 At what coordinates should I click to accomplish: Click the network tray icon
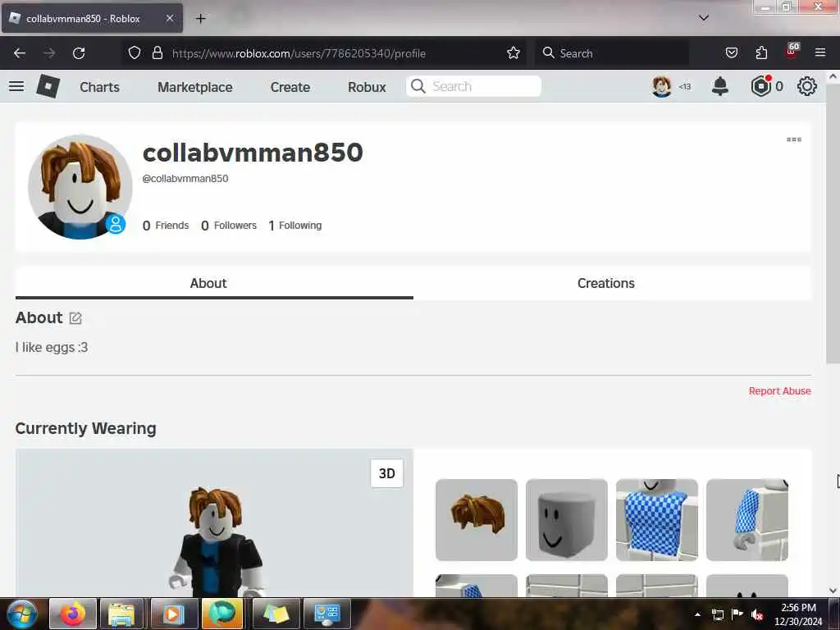coord(717,614)
